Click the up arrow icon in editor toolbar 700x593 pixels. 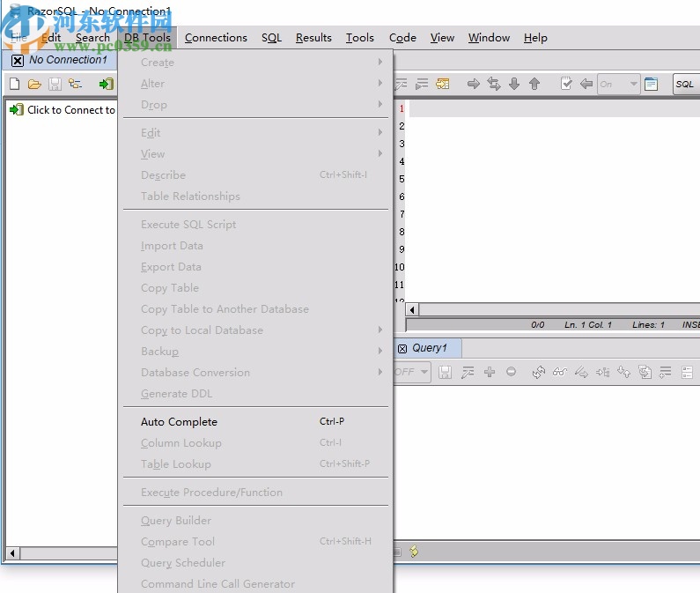coord(534,84)
